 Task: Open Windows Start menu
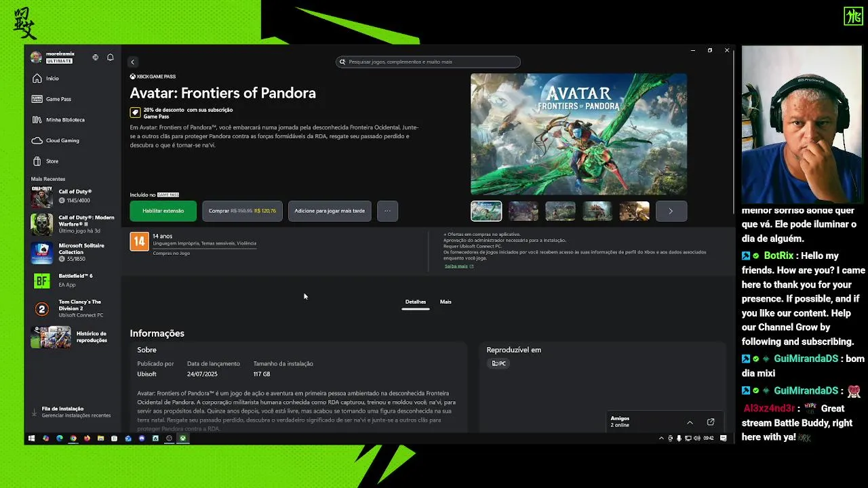click(x=31, y=439)
